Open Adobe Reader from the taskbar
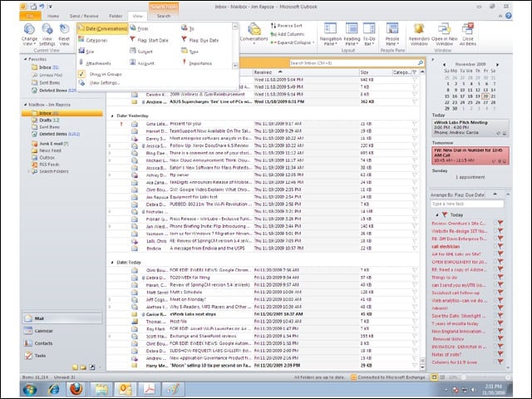 coord(150,389)
